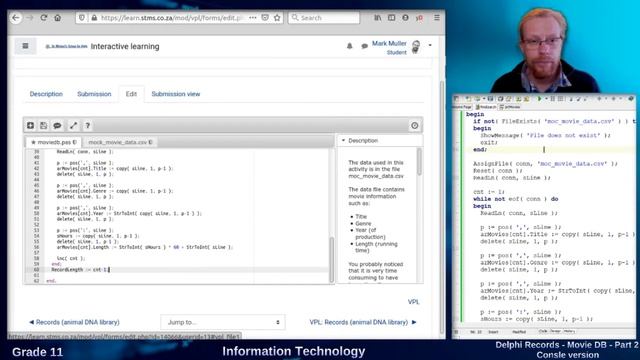Open the Moodle side navigation drawer

(x=25, y=46)
